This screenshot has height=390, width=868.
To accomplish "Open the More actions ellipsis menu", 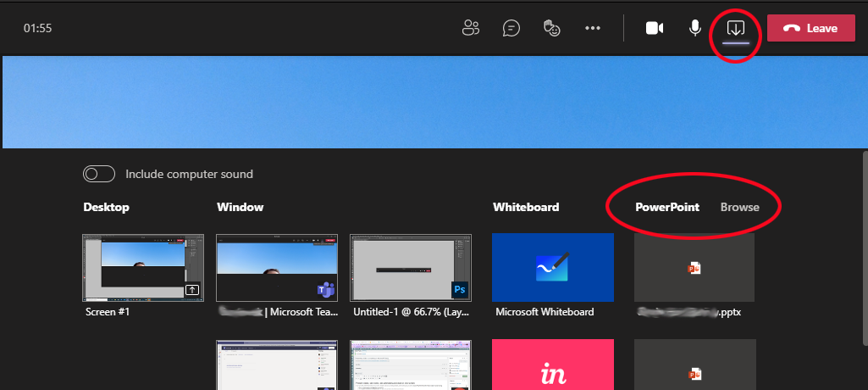I will [593, 28].
